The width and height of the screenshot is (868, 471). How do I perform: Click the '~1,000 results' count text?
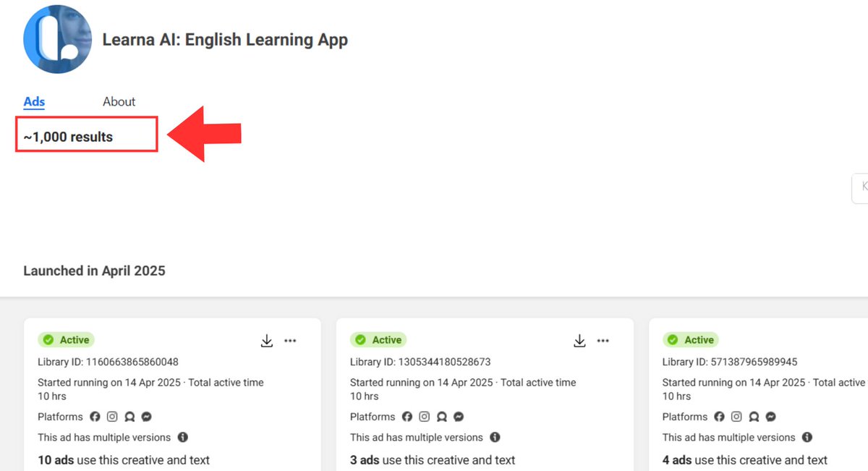(68, 137)
